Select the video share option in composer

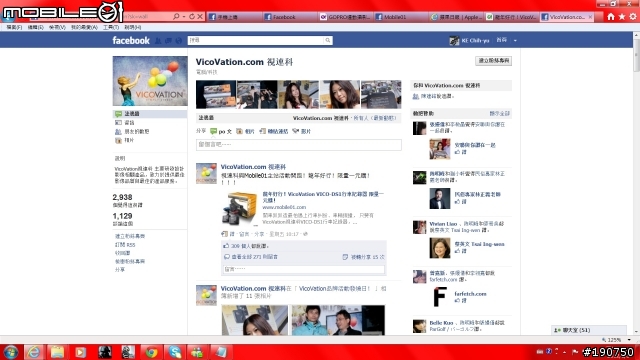[x=302, y=131]
